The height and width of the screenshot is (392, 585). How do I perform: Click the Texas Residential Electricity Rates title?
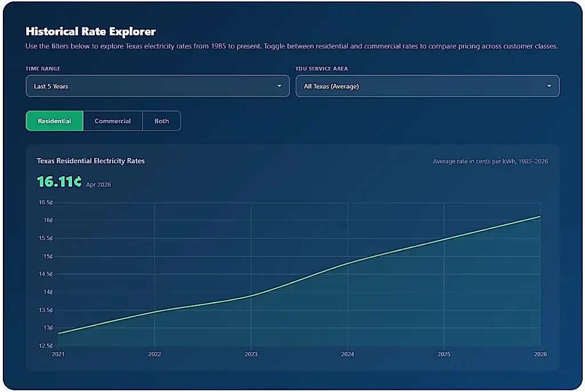click(x=91, y=160)
